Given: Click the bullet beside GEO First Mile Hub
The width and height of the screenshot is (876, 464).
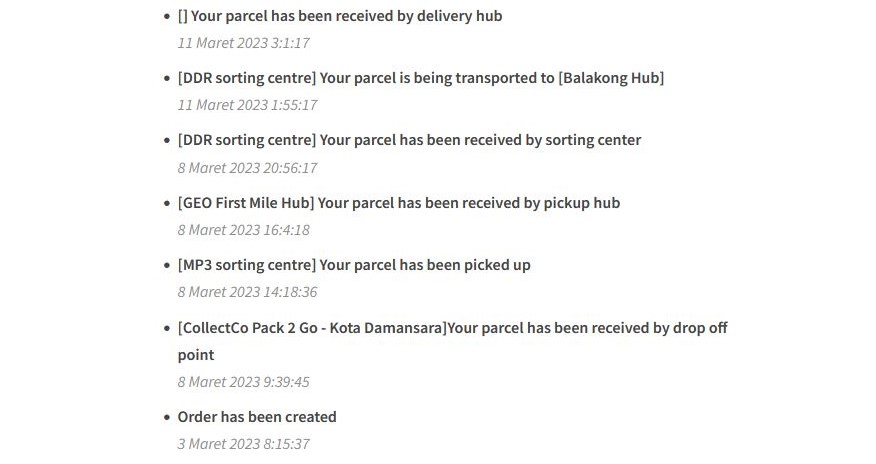Looking at the screenshot, I should [x=166, y=203].
